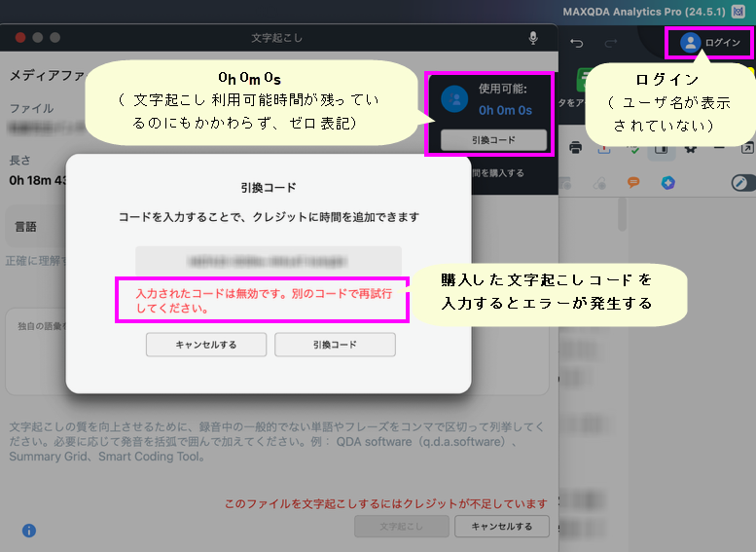Click the redo arrow in MAXQDA toolbar
This screenshot has height=552, width=756.
pos(611,44)
